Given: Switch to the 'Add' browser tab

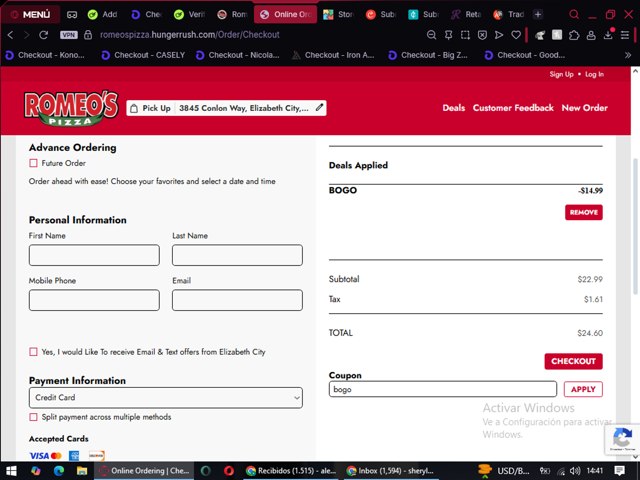Looking at the screenshot, I should point(102,15).
